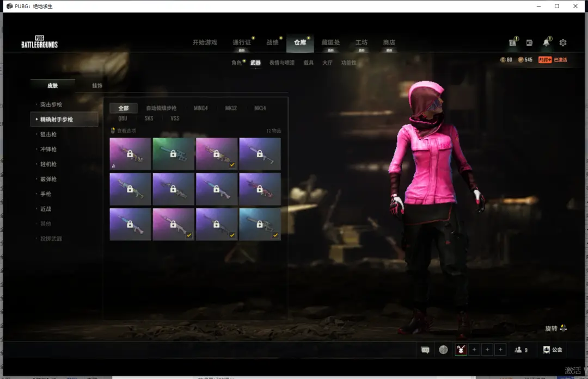Open the notifications bell icon

547,42
